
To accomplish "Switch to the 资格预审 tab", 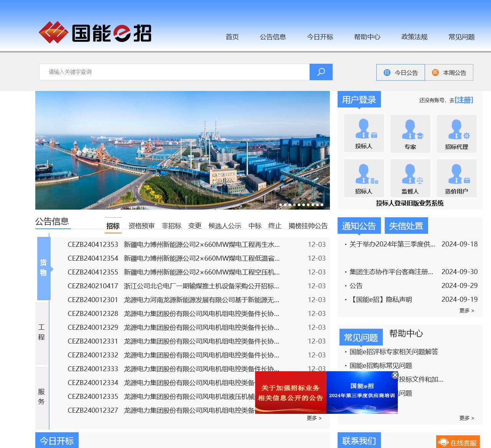I will 141,226.
